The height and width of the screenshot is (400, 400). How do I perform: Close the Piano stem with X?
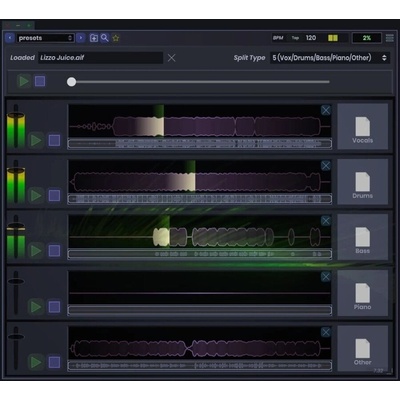pos(326,276)
